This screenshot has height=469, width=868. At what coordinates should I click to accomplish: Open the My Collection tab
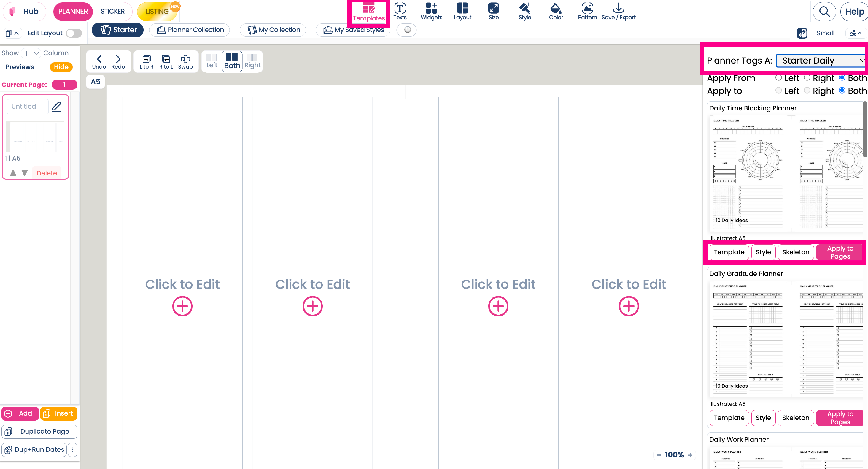[x=273, y=30]
